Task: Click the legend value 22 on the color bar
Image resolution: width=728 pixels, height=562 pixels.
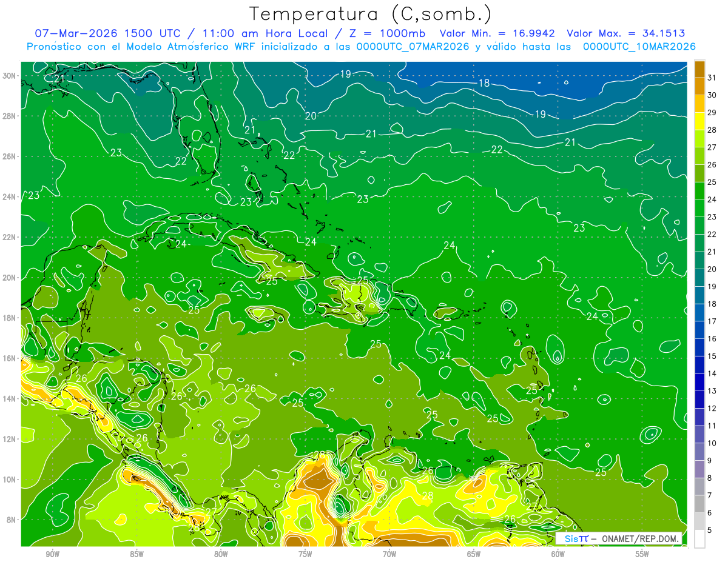Action: [713, 235]
